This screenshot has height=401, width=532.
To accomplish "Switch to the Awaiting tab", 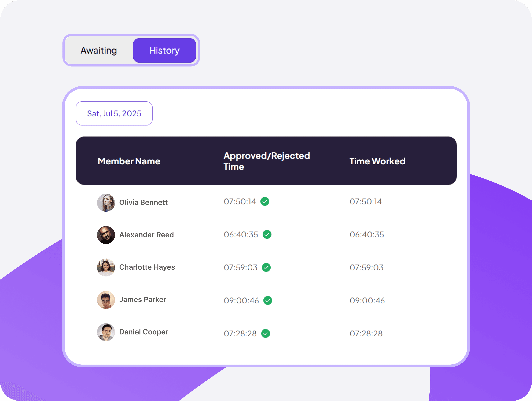I will (x=99, y=50).
